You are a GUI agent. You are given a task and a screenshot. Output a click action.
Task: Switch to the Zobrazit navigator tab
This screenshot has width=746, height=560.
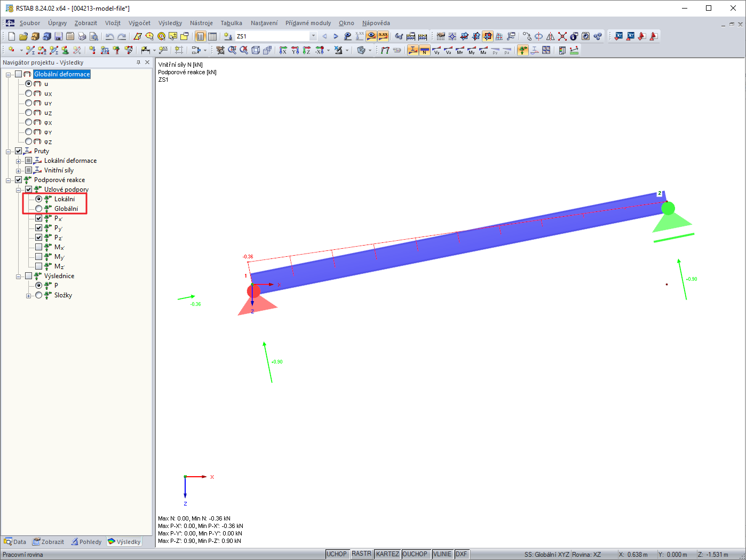click(49, 541)
